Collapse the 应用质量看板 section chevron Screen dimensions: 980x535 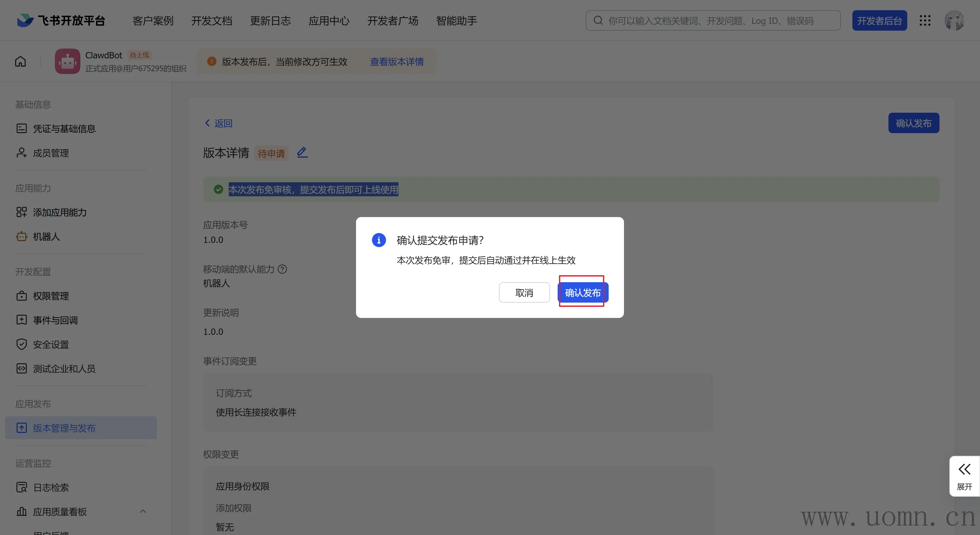tap(143, 511)
